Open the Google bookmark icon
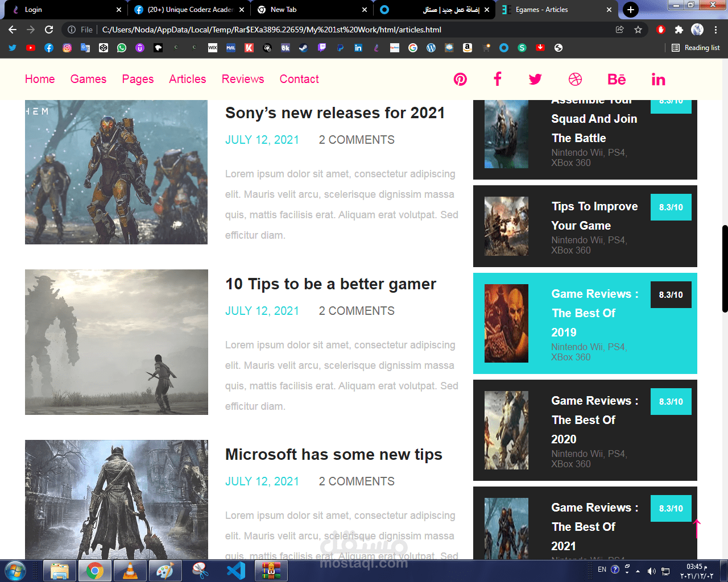This screenshot has width=728, height=582. pyautogui.click(x=413, y=48)
